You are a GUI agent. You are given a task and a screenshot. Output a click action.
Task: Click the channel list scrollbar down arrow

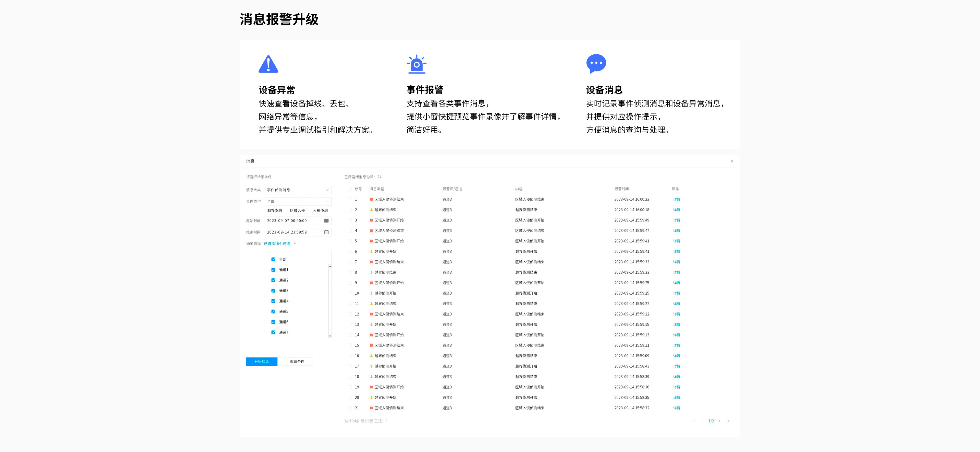click(x=330, y=336)
